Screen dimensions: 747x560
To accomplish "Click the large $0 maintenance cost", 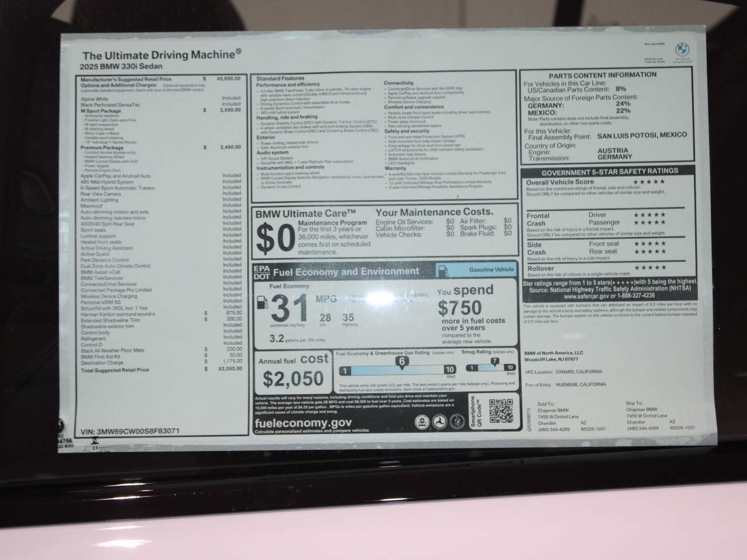I will point(275,238).
